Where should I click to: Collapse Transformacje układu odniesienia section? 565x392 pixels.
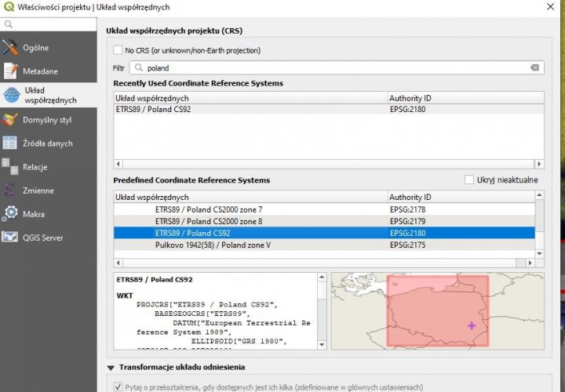click(x=110, y=367)
